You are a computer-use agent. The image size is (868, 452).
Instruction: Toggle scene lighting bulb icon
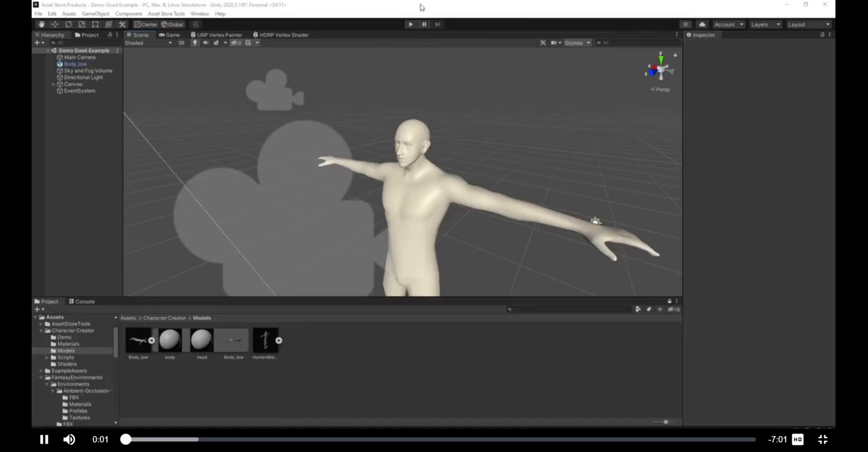195,43
